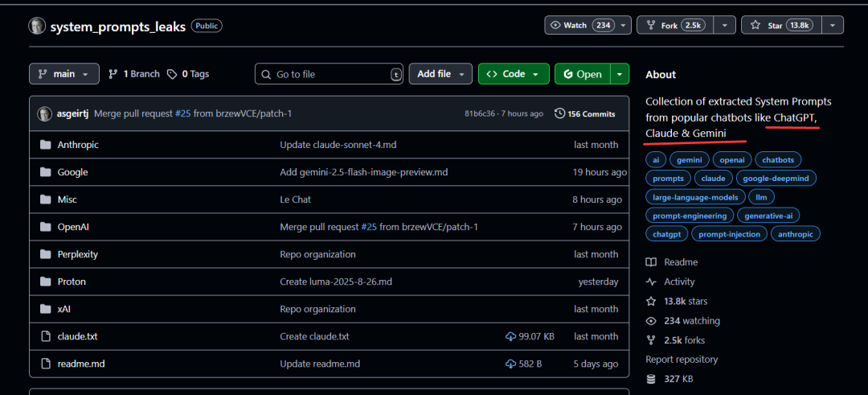This screenshot has width=868, height=395.
Task: Click the Anthropic folder icon
Action: [x=45, y=145]
